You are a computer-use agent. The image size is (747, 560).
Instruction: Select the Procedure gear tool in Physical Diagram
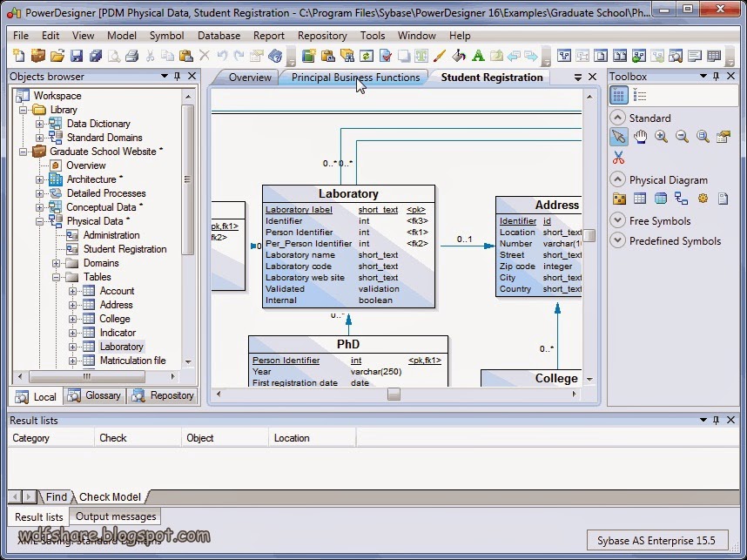tap(703, 199)
